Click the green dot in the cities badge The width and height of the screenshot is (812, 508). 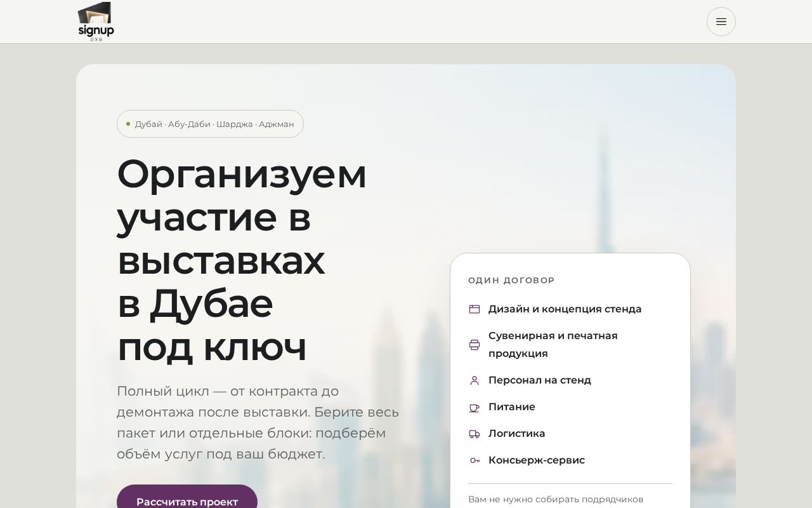point(128,124)
